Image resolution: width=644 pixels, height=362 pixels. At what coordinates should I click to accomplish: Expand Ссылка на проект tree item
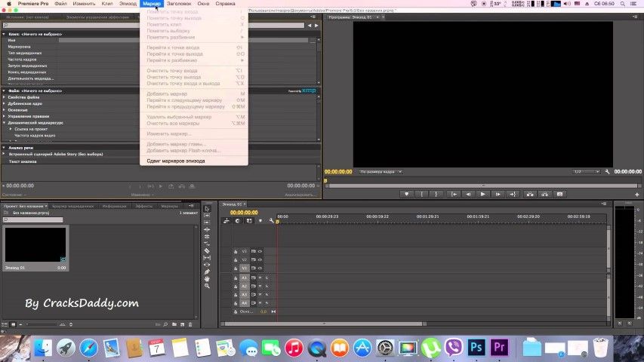[x=11, y=129]
